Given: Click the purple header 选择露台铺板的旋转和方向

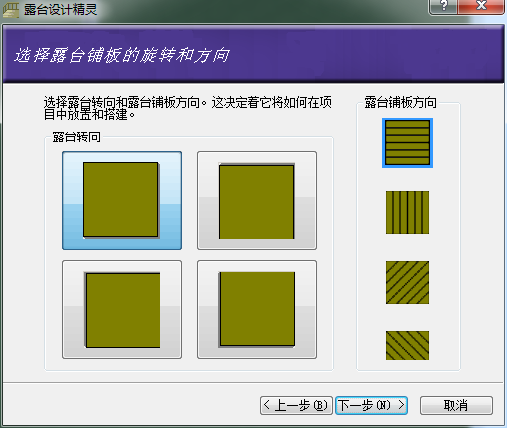Looking at the screenshot, I should (x=122, y=55).
